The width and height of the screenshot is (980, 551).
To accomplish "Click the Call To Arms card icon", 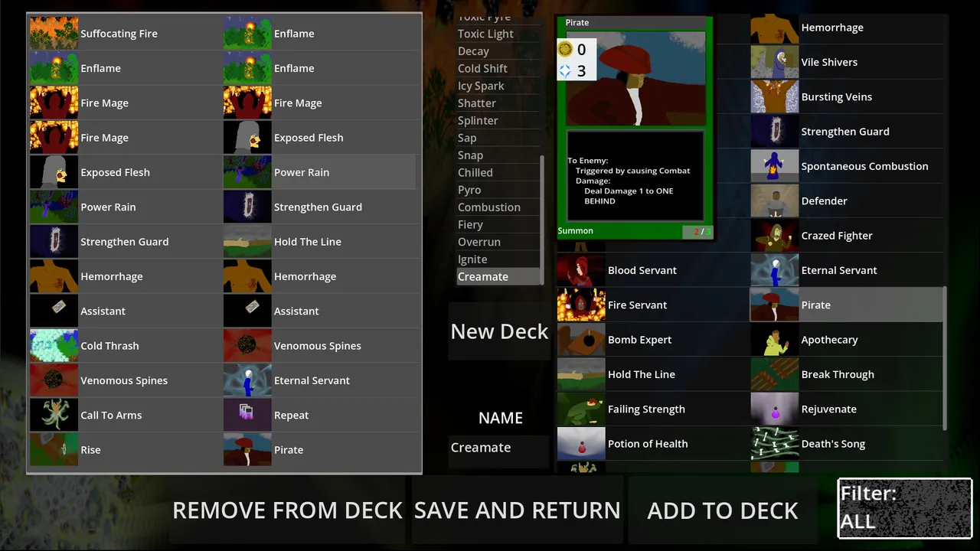I will click(x=54, y=416).
